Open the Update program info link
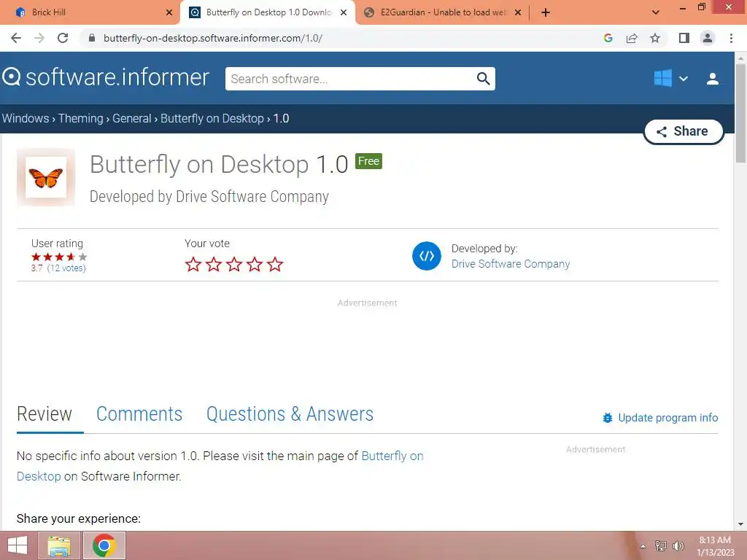 (667, 418)
